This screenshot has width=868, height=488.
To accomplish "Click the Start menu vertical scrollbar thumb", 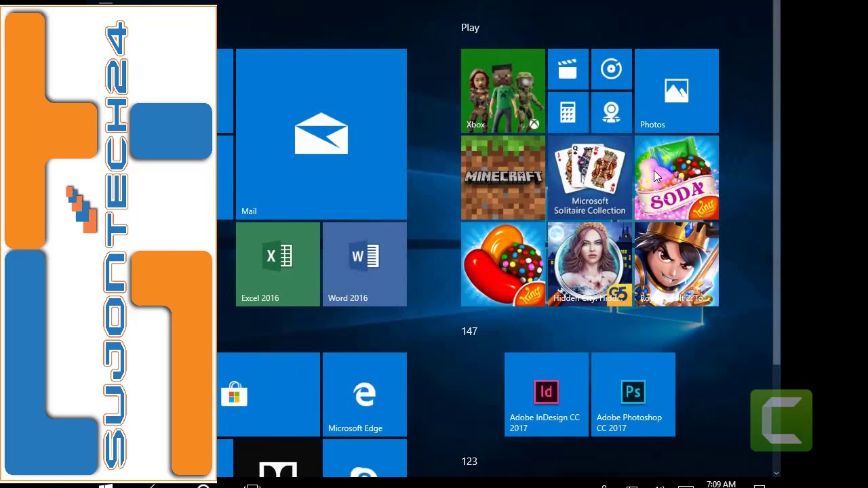I will click(x=776, y=183).
